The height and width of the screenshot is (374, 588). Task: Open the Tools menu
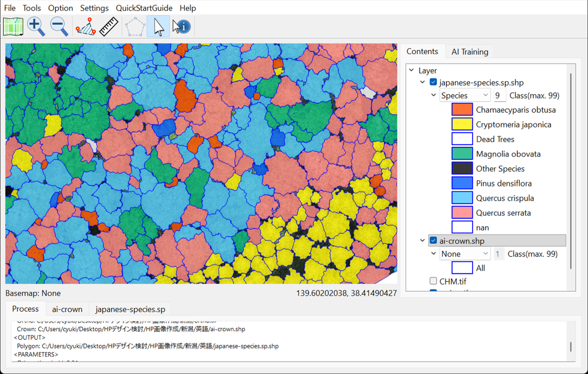click(x=32, y=8)
